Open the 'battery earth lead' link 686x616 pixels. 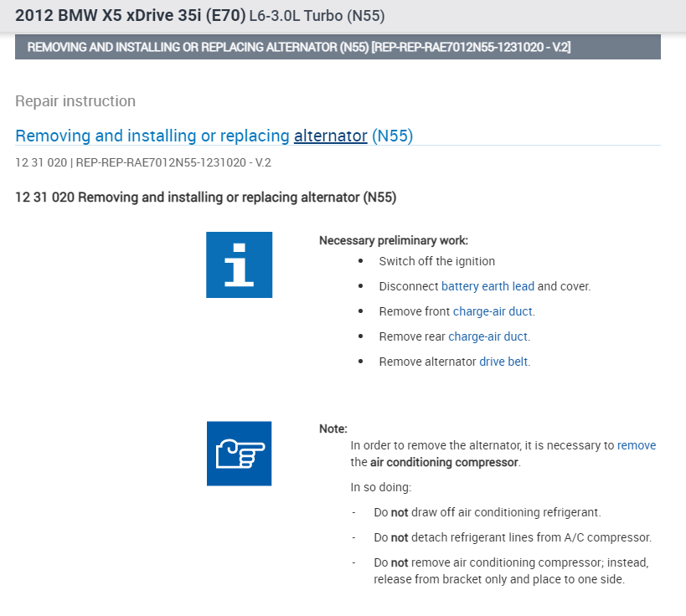coord(487,286)
